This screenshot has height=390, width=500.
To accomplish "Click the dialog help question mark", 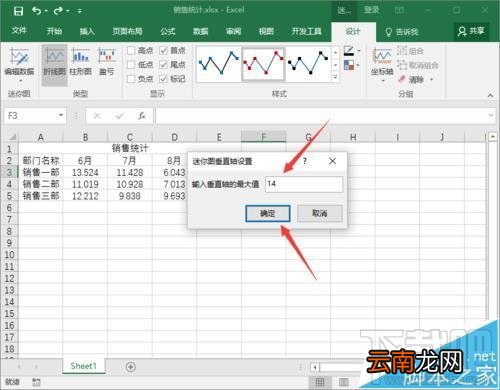I will (305, 161).
